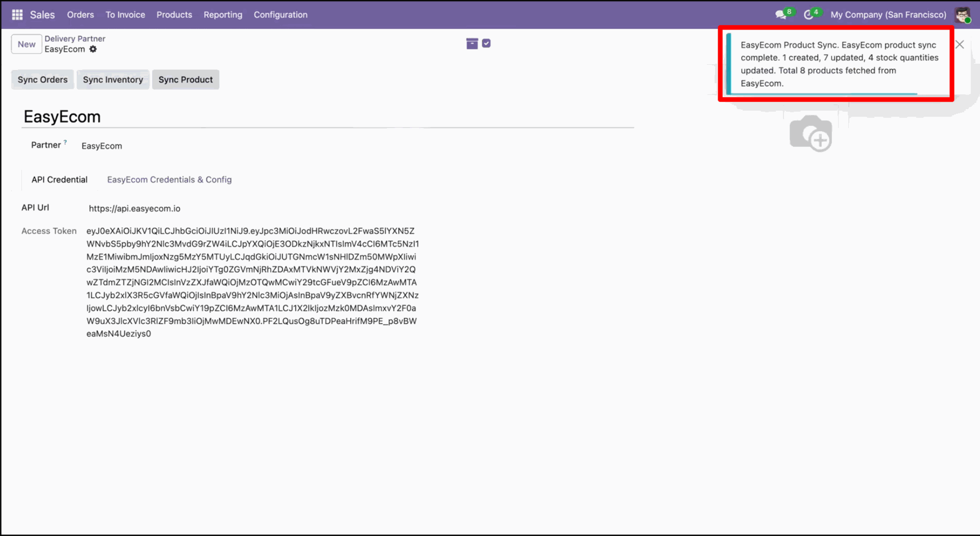Image resolution: width=980 pixels, height=536 pixels.
Task: Open the Configuration menu
Action: 281,15
